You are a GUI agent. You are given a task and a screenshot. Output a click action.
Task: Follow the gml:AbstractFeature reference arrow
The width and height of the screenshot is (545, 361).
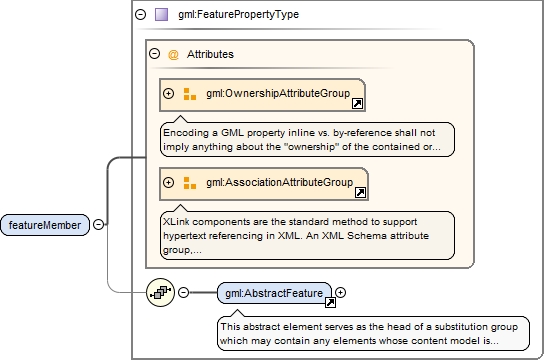point(330,303)
